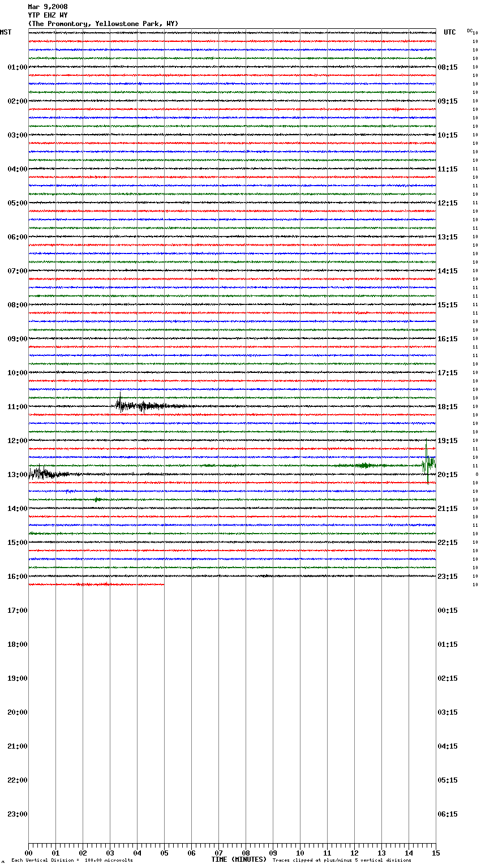Click the UTC time label '00:15'

448,611
